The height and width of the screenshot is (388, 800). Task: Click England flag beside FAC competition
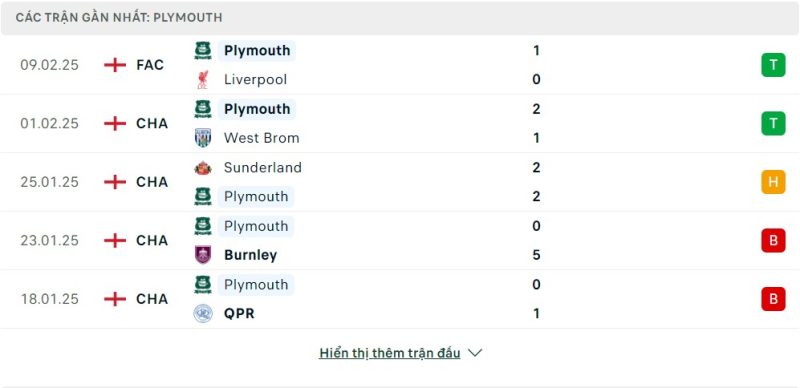pyautogui.click(x=115, y=65)
